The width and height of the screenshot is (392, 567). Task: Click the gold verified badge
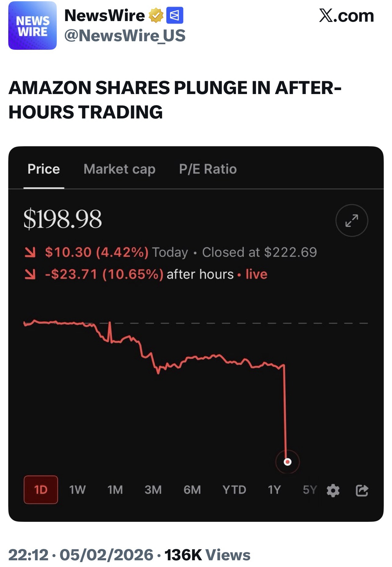156,16
